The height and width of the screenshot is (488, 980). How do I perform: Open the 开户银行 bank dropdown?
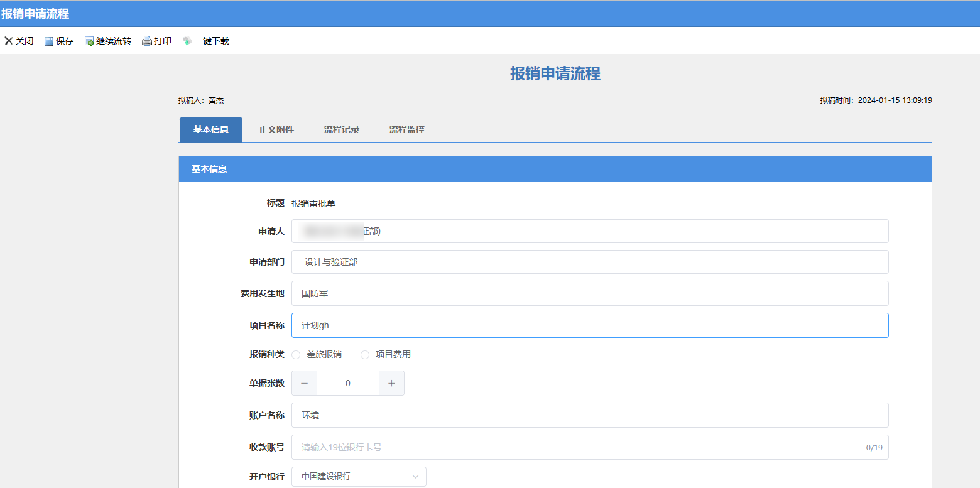(358, 477)
